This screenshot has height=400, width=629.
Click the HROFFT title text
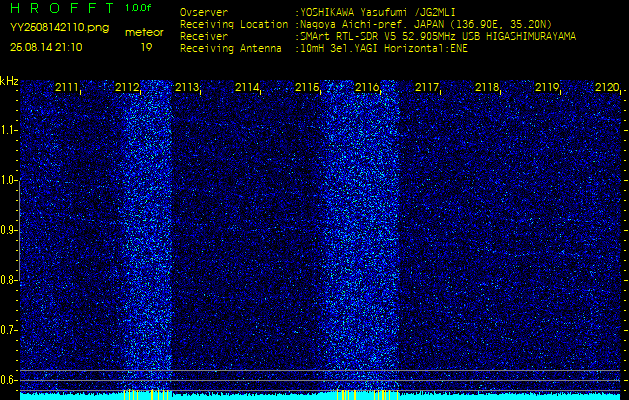click(x=62, y=8)
